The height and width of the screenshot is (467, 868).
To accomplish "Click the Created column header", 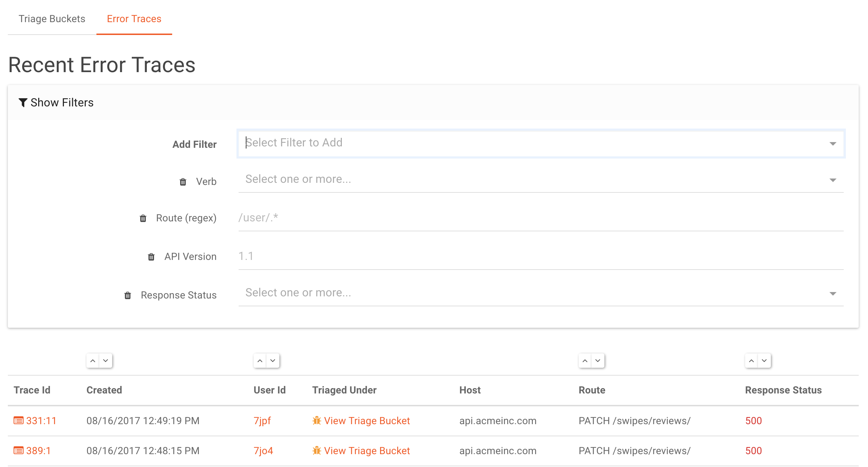I will click(x=104, y=390).
